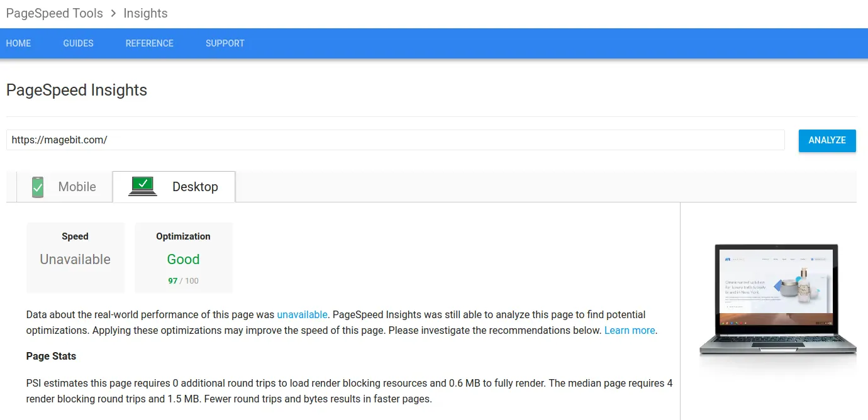Click the breadcrumb chevron separator

114,13
